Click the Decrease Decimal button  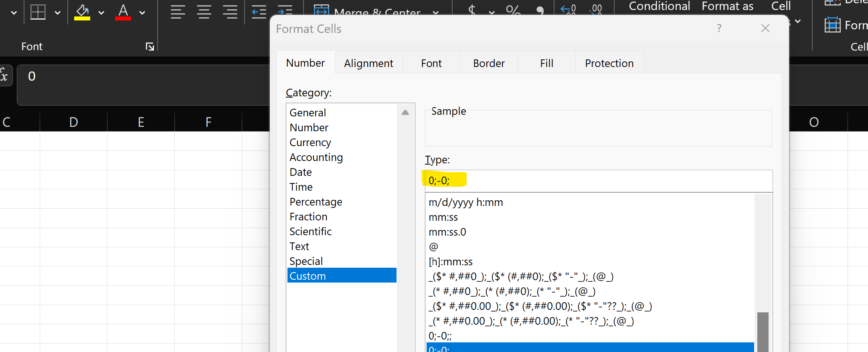[596, 9]
